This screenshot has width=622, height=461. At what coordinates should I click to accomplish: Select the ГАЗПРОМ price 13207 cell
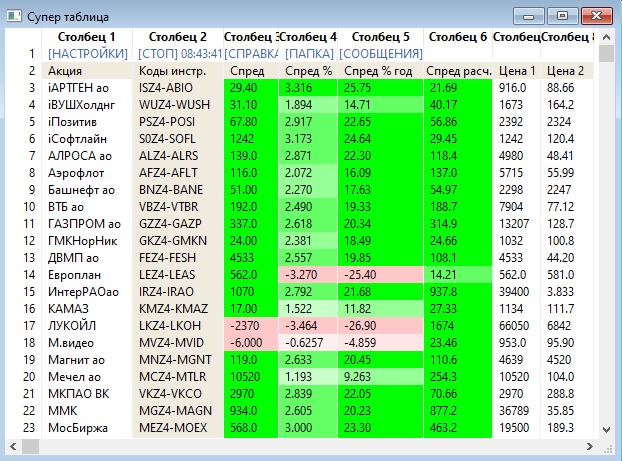(x=516, y=224)
